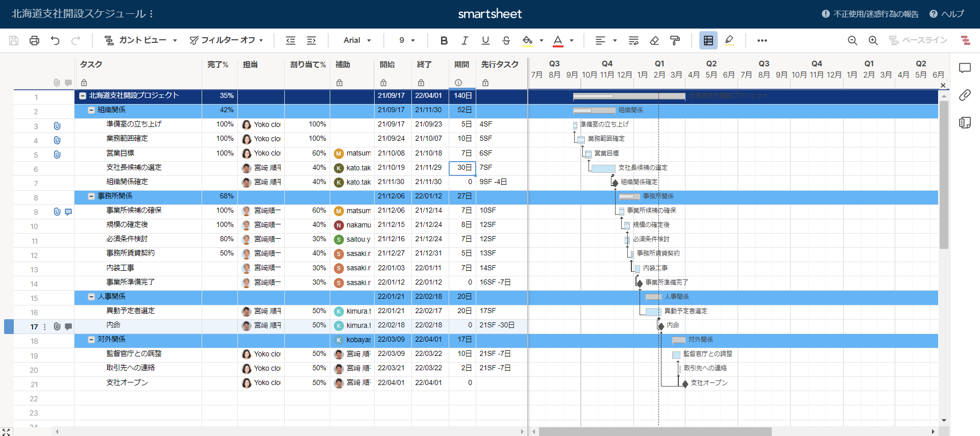Click comment icon on row 9
Screen dimensions: 980x436
(x=68, y=212)
